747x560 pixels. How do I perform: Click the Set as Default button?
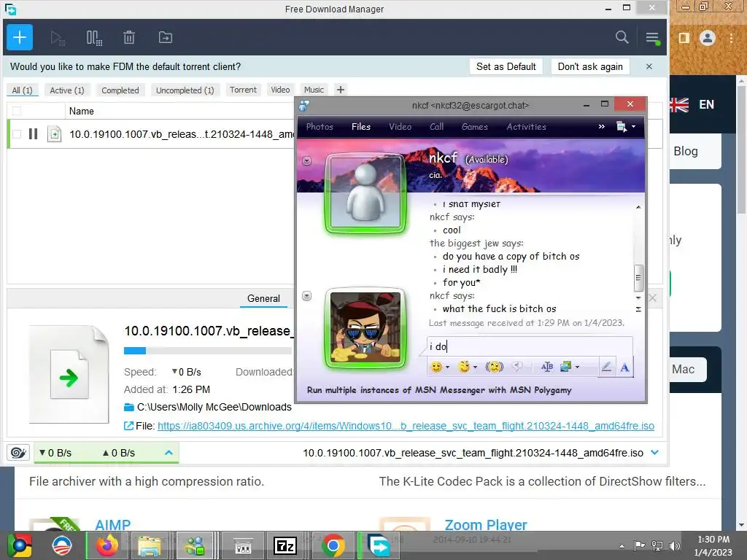(506, 66)
